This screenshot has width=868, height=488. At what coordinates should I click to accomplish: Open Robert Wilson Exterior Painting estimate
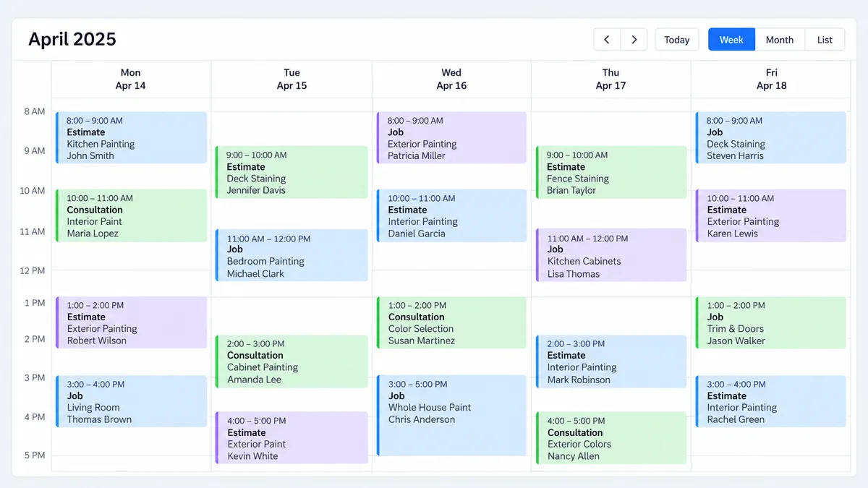pyautogui.click(x=131, y=322)
